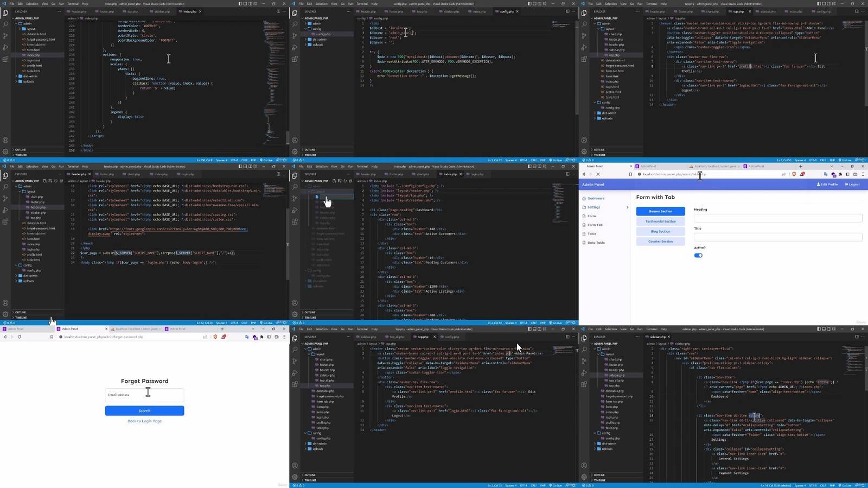Click E-mail address field on Forget Password page
The image size is (868, 488).
(x=144, y=395)
